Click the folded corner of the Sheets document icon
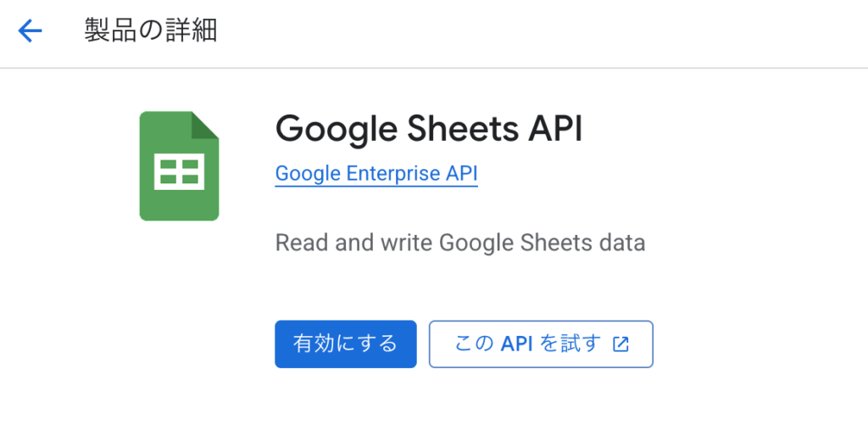The height and width of the screenshot is (431, 868). tap(205, 126)
